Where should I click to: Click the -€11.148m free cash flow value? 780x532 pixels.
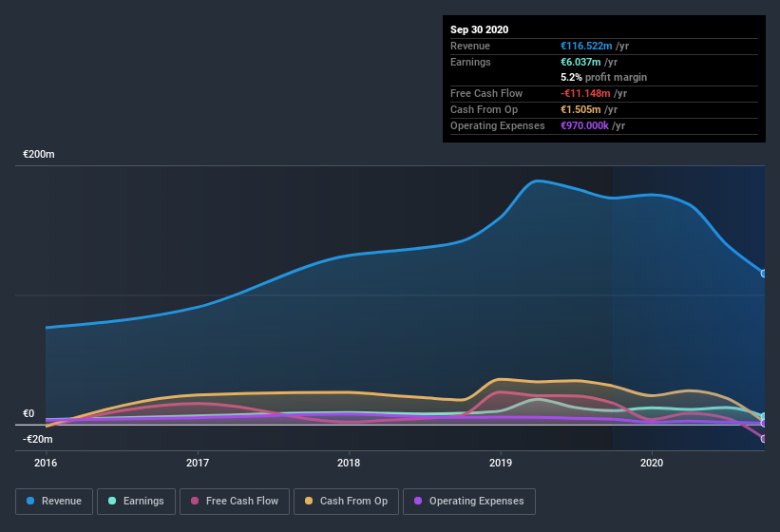(585, 93)
